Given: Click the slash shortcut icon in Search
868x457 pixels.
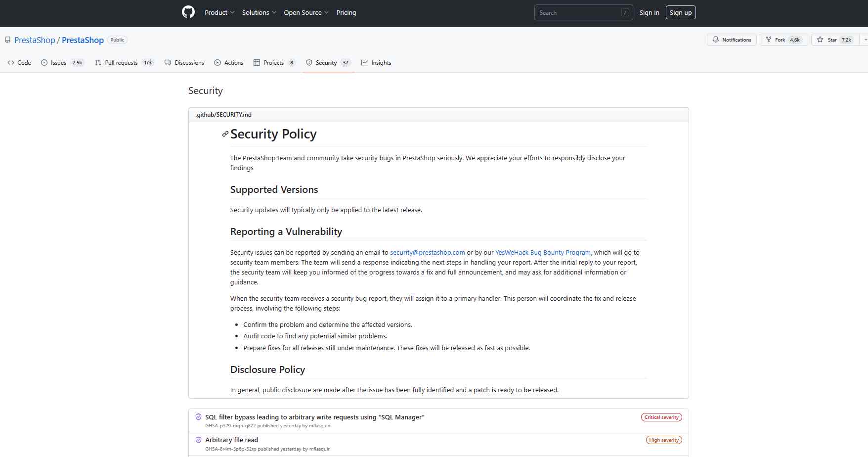Looking at the screenshot, I should [x=625, y=13].
